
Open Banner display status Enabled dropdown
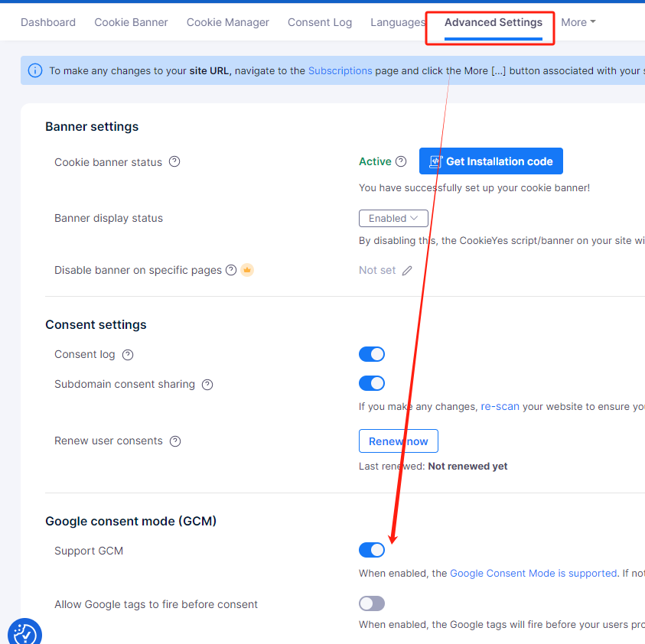pyautogui.click(x=393, y=218)
